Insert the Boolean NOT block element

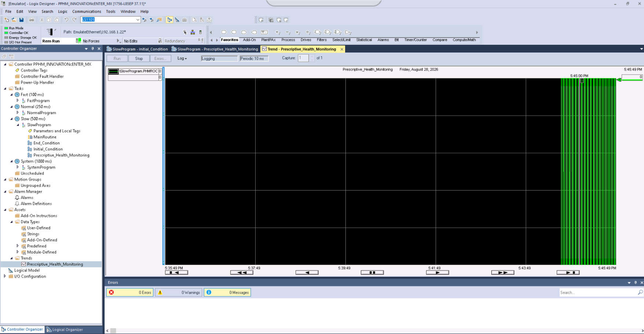348,32
